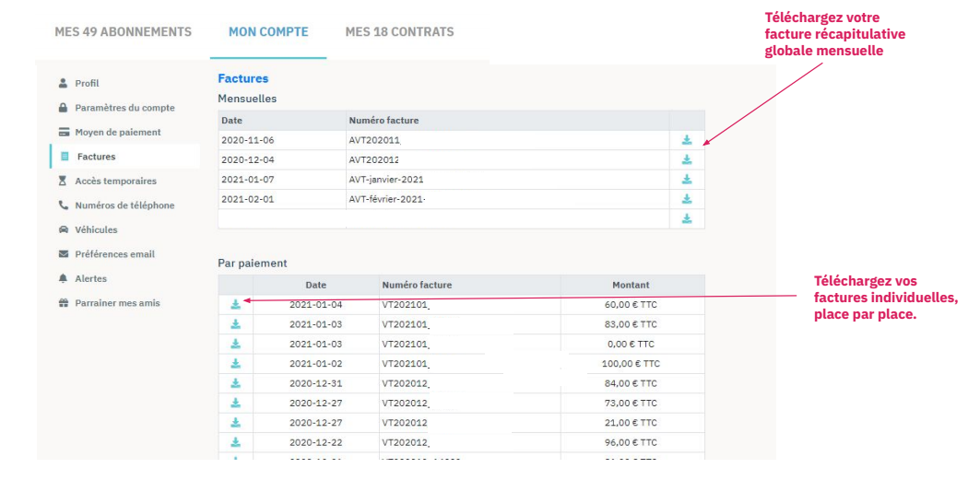Click the bell icon for Alertes

pos(63,278)
